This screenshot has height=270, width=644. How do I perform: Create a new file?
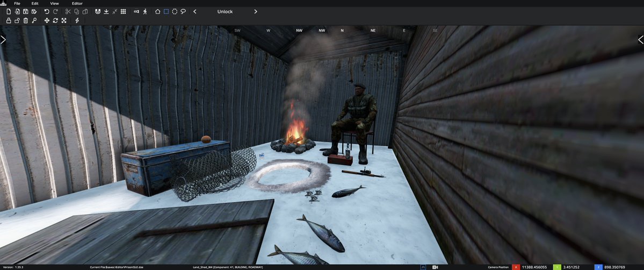point(9,11)
